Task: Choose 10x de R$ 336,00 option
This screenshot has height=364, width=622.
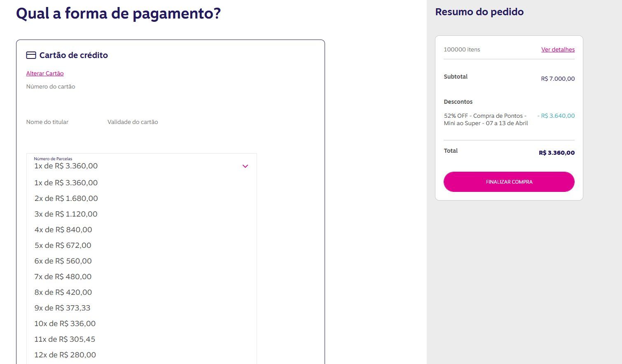Action: pyautogui.click(x=142, y=324)
